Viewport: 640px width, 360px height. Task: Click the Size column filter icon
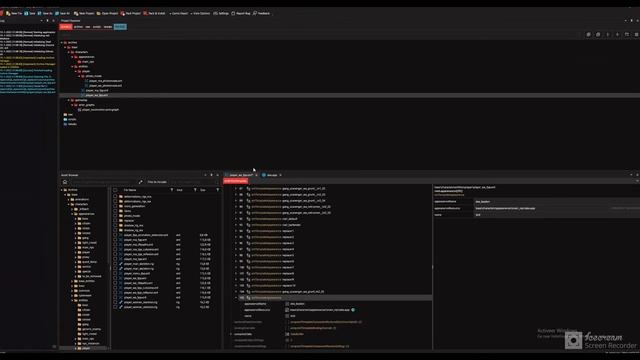(218, 190)
